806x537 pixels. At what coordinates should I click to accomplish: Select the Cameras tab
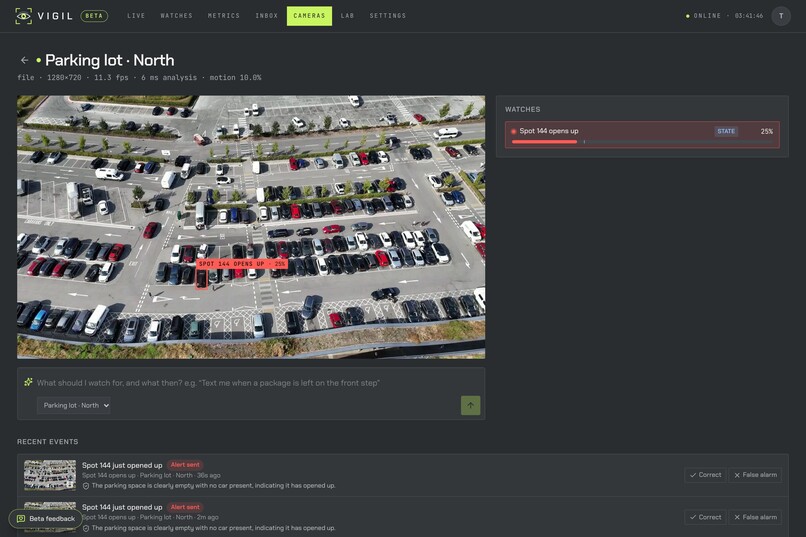click(309, 16)
